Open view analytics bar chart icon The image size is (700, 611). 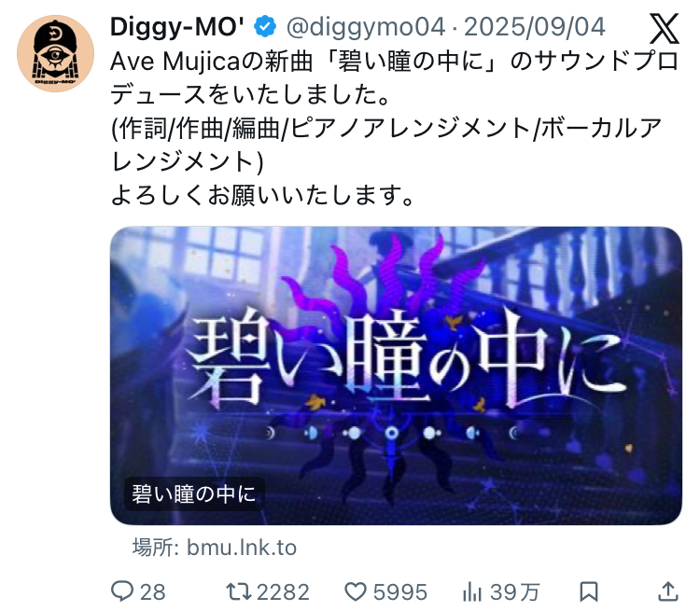pos(472,592)
